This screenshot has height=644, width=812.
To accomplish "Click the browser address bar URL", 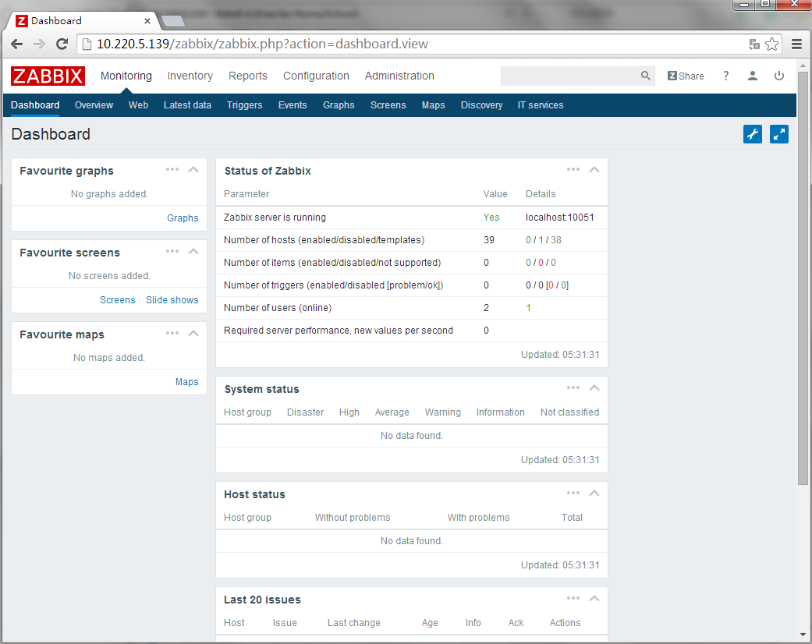I will (x=262, y=44).
